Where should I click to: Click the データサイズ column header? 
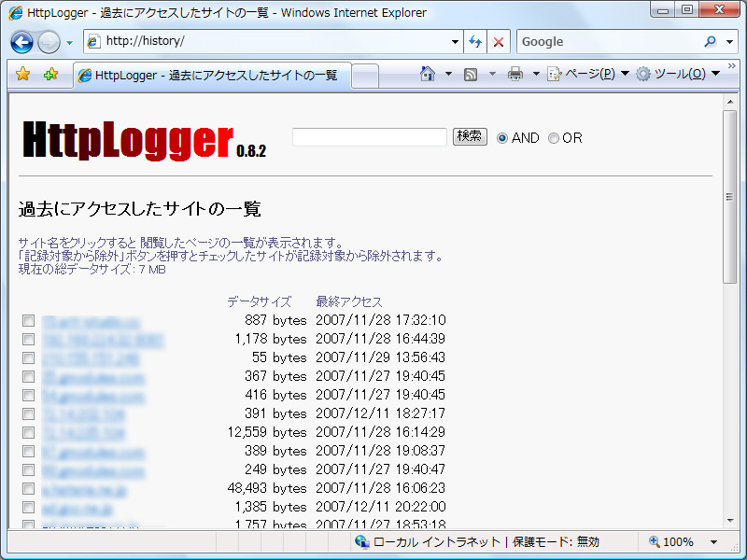click(259, 301)
